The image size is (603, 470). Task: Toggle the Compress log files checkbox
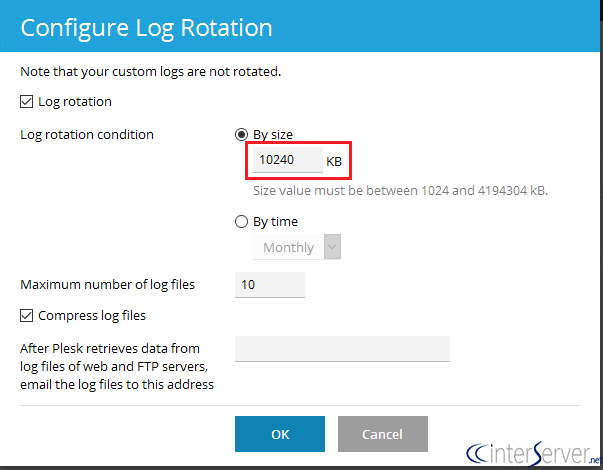pyautogui.click(x=26, y=316)
